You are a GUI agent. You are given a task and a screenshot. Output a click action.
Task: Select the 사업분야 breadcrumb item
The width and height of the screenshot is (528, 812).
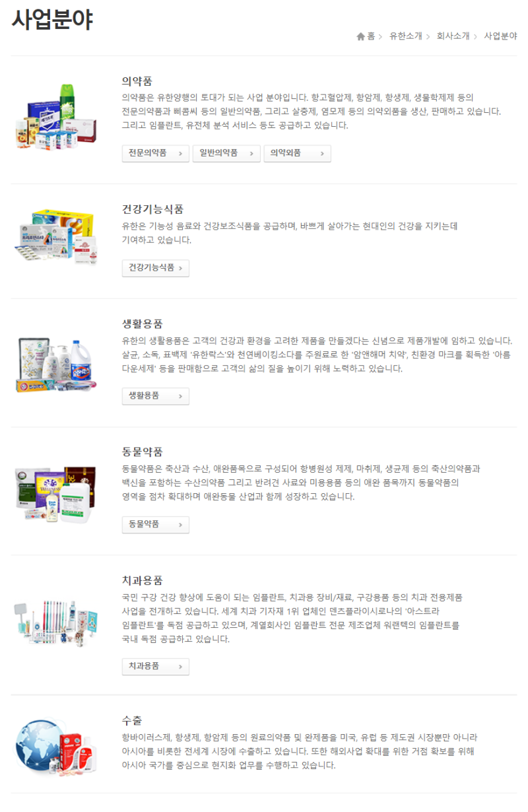pyautogui.click(x=500, y=36)
